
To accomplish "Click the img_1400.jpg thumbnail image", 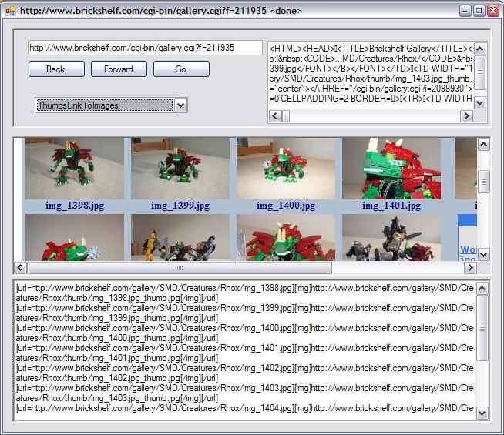I will click(285, 169).
